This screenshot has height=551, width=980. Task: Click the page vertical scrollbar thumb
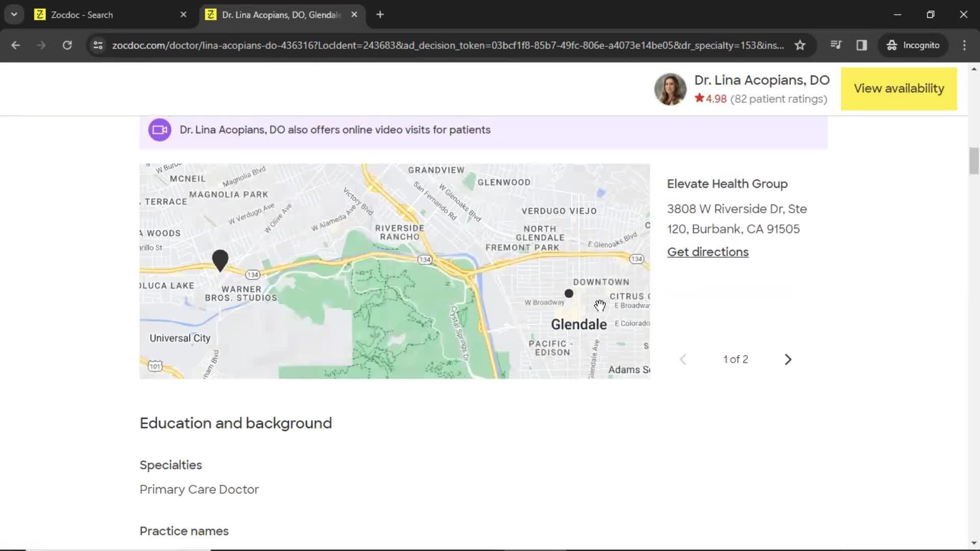tap(974, 161)
